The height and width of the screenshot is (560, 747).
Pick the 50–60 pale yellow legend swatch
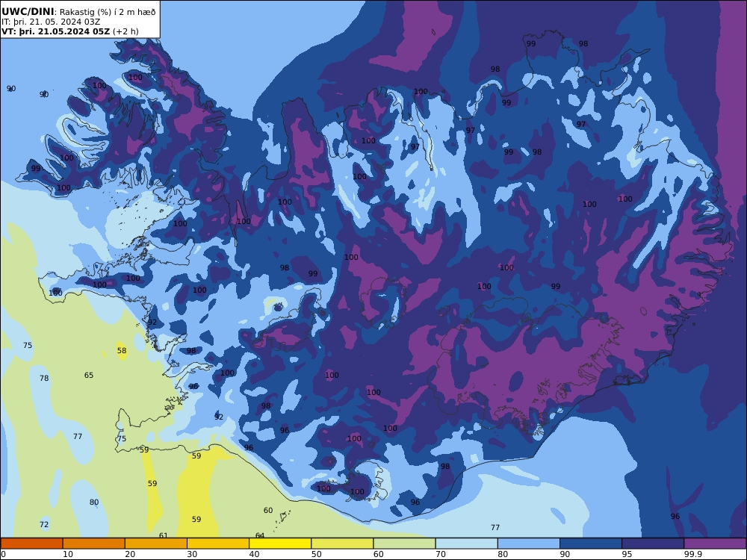tap(342, 544)
